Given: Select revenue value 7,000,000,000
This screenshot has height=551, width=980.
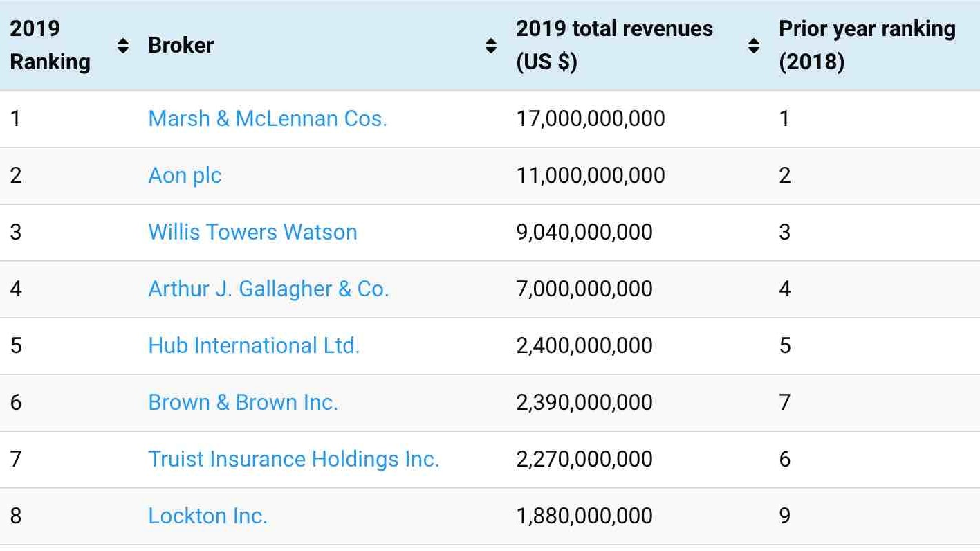Looking at the screenshot, I should [x=584, y=289].
